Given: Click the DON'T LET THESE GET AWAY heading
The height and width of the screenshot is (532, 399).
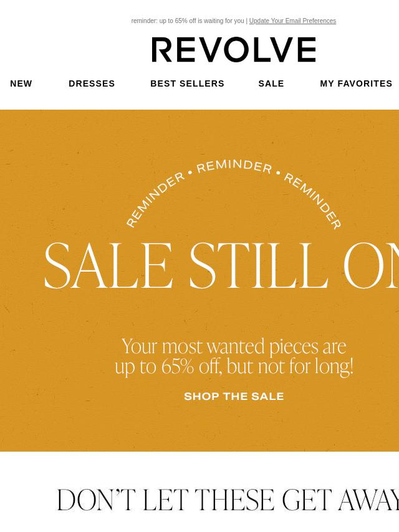Looking at the screenshot, I should (228, 500).
